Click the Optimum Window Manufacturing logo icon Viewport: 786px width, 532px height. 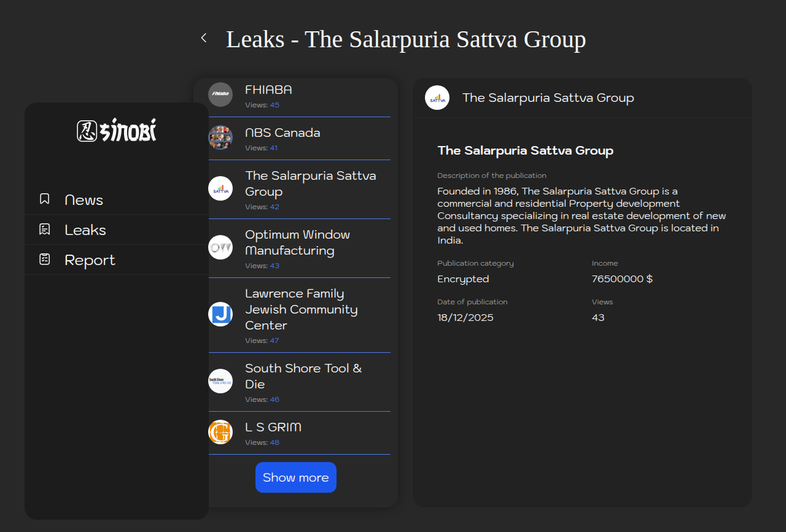point(220,247)
